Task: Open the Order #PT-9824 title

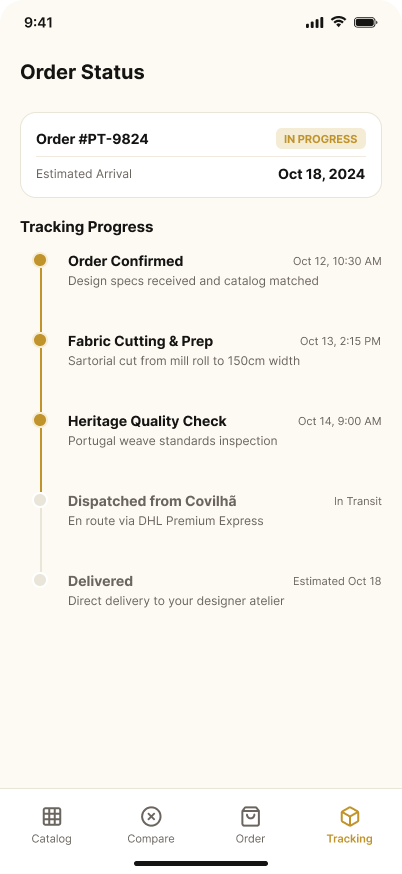Action: coord(93,139)
